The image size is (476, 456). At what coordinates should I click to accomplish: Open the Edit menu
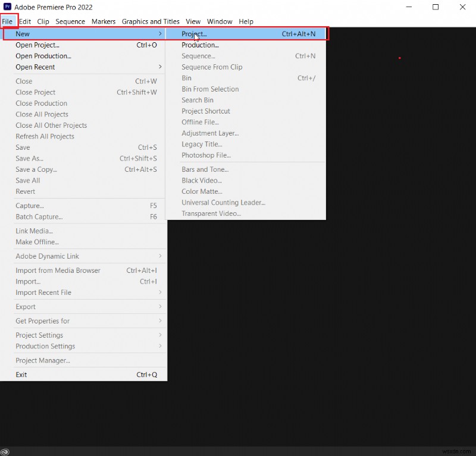pos(25,21)
